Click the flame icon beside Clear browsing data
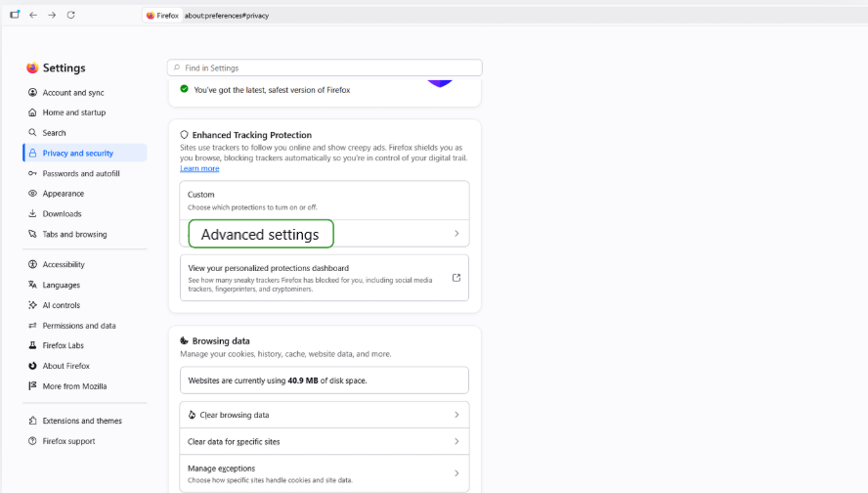868x493 pixels. (x=193, y=415)
